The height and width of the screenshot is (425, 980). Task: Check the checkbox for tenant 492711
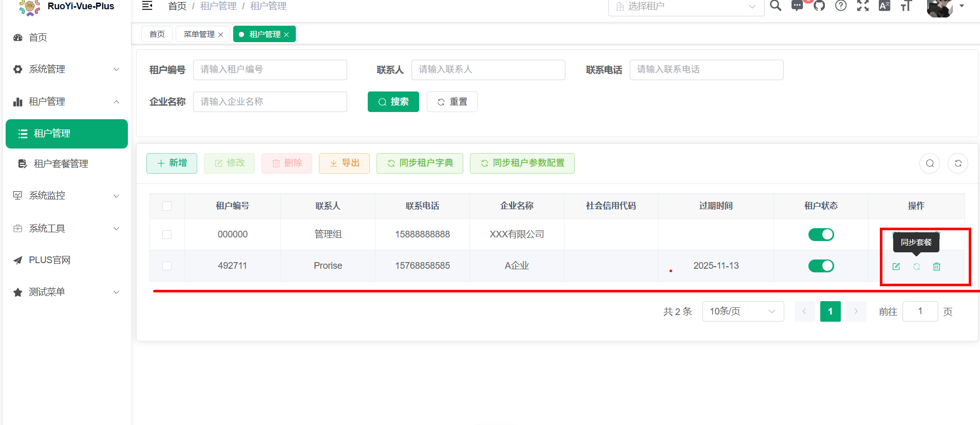[167, 266]
